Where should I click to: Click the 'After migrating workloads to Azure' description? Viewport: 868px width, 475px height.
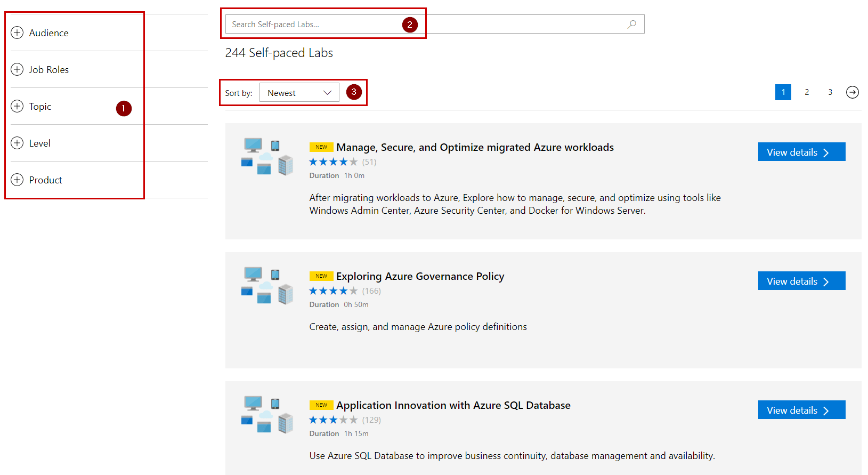click(x=515, y=204)
